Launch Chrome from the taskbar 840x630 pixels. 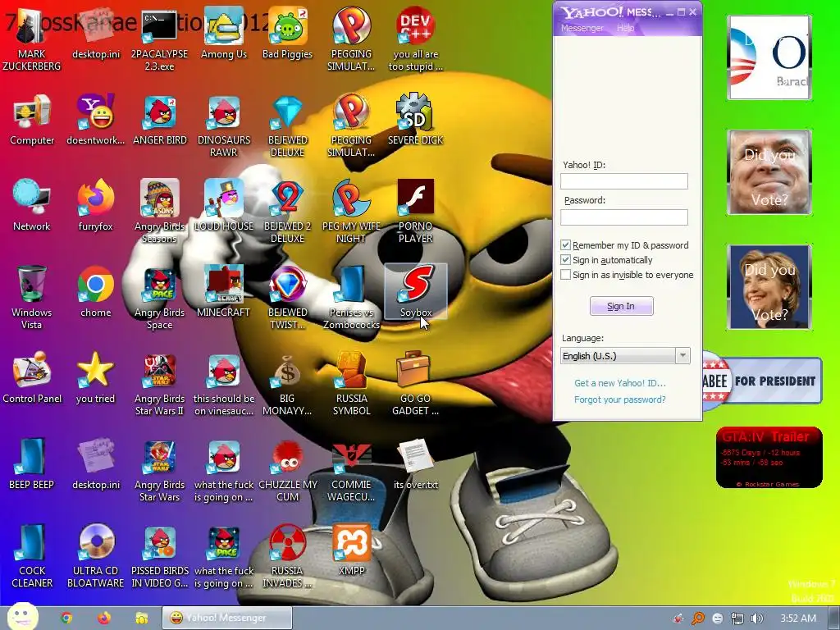click(66, 619)
